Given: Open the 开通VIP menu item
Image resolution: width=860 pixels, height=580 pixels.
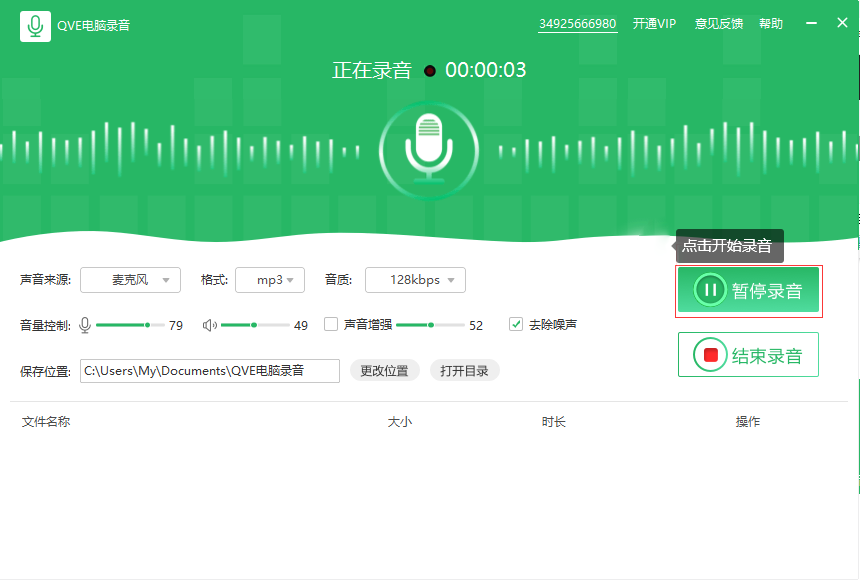Looking at the screenshot, I should [x=654, y=23].
